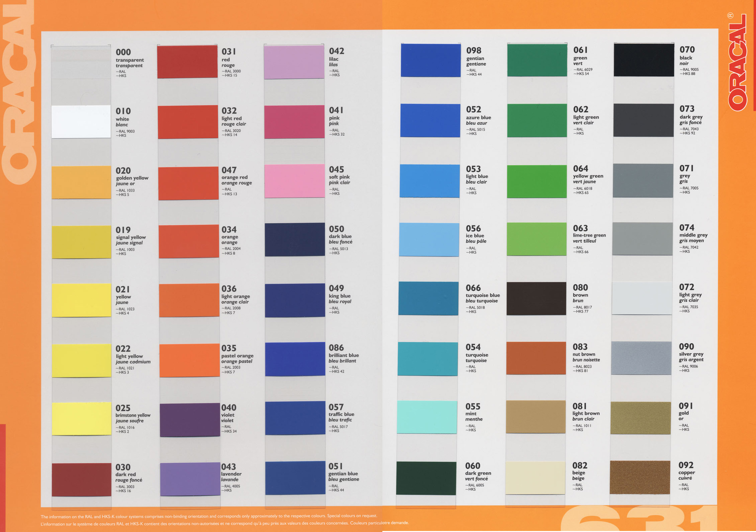Choose the 030 dark red swatch

[x=81, y=479]
